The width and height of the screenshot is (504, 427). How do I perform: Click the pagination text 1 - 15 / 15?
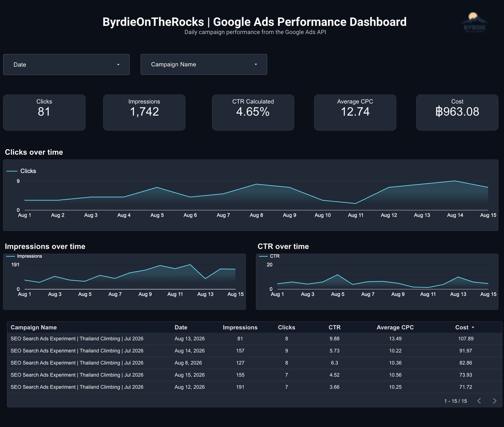(x=455, y=401)
